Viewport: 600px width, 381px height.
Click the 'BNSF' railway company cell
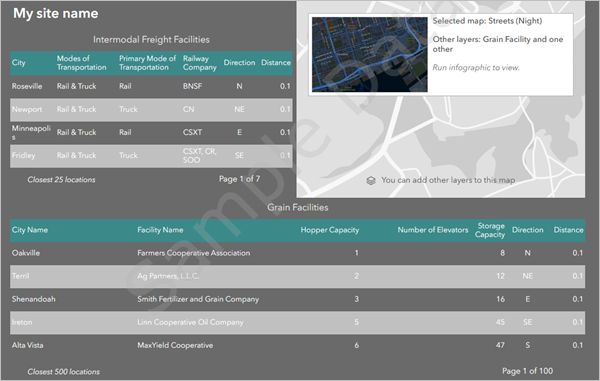click(x=192, y=86)
